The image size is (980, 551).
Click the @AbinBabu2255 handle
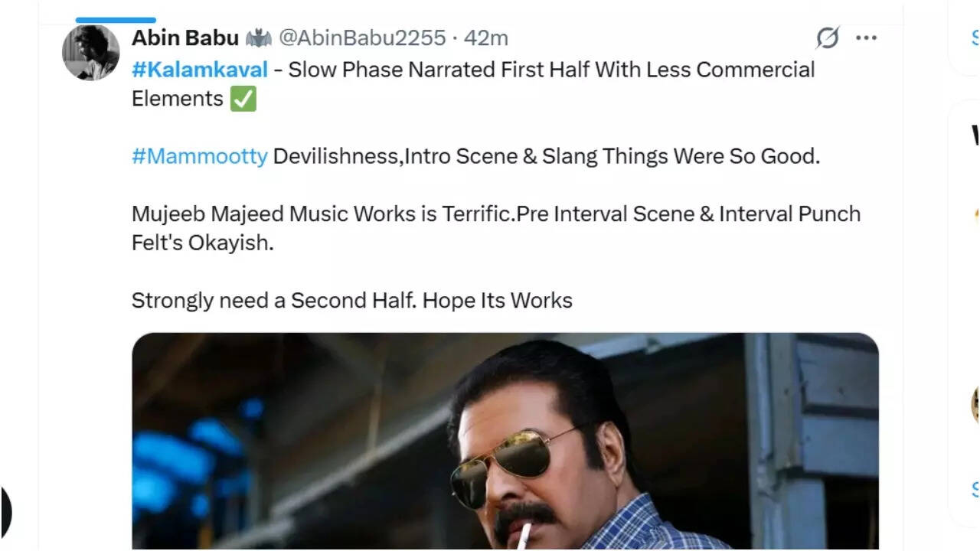click(361, 37)
